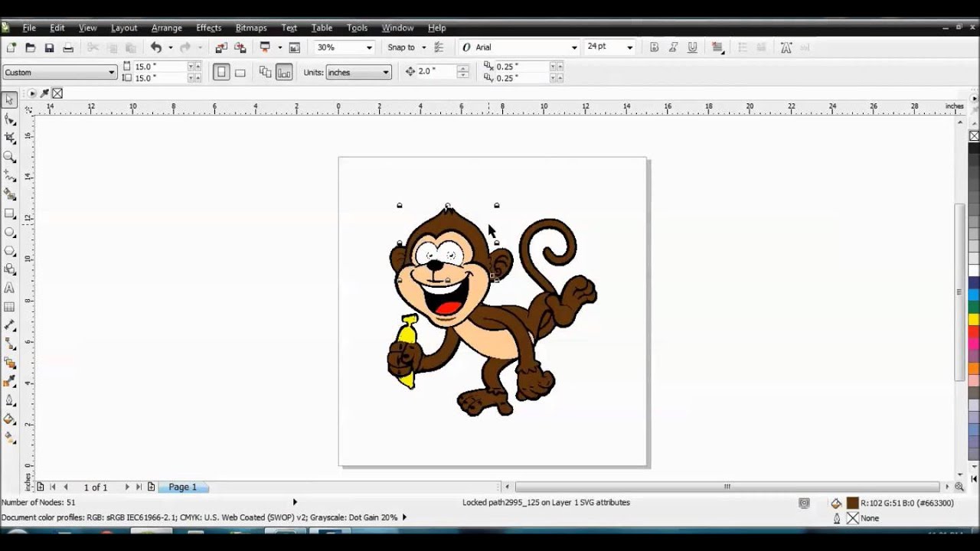Toggle Underline text formatting
The image size is (980, 551).
(x=692, y=47)
